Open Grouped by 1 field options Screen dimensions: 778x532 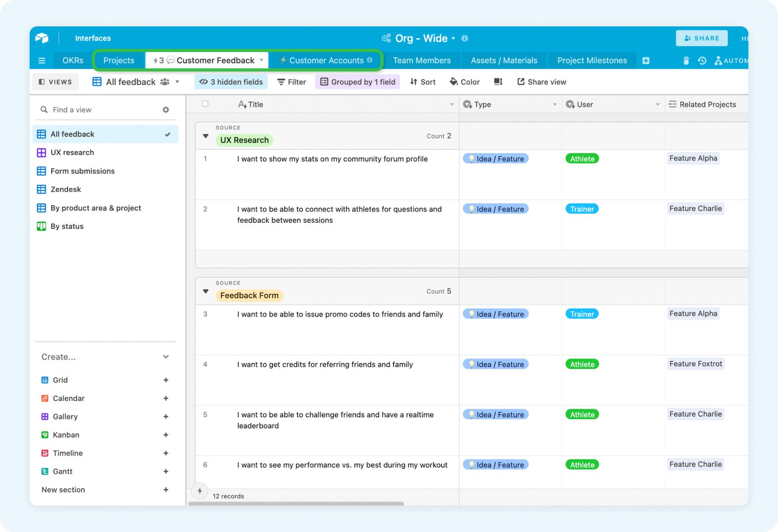tap(357, 82)
